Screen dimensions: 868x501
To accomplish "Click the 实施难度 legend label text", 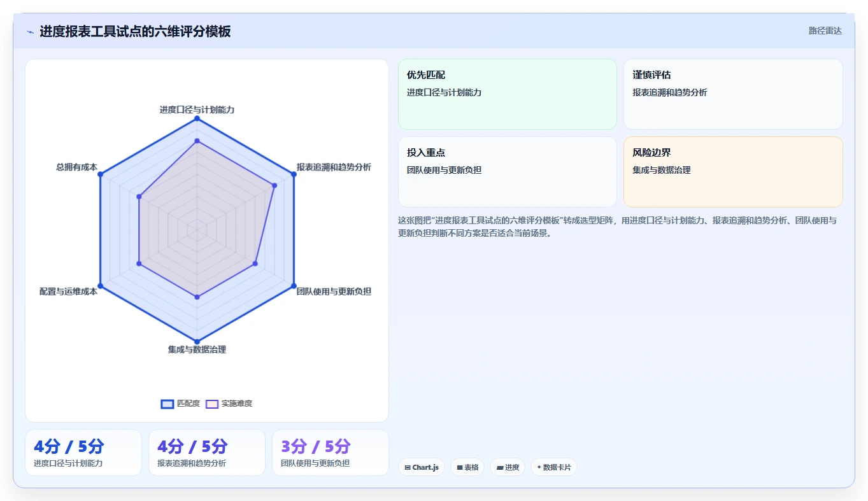I will (237, 404).
